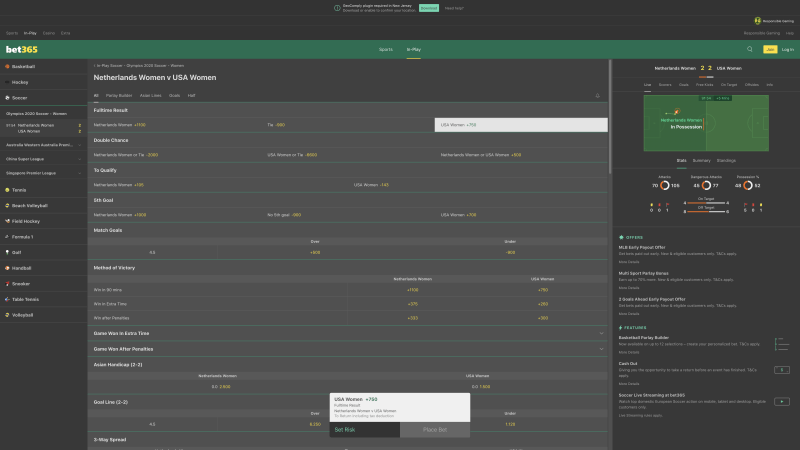Click the Cash Out feature icon

(x=780, y=371)
